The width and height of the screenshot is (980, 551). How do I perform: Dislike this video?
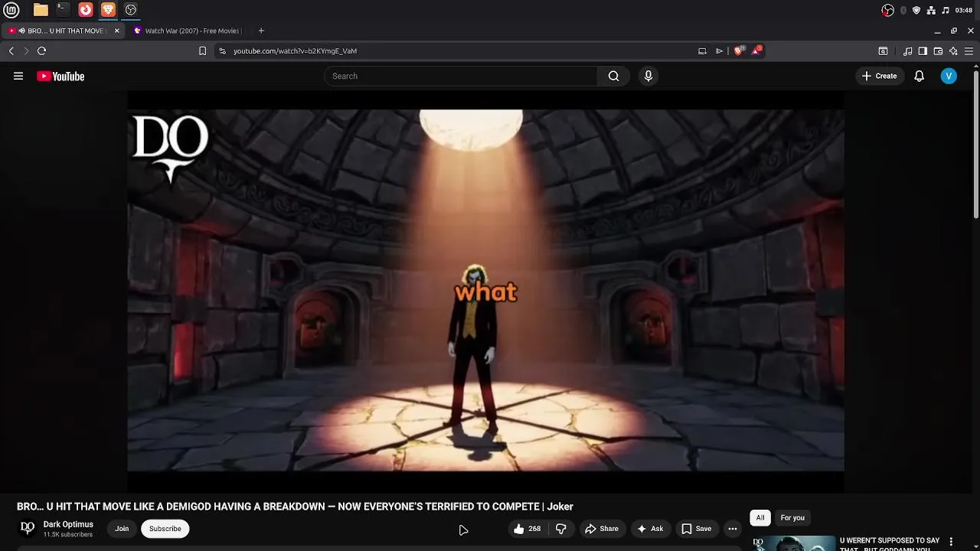(x=560, y=529)
